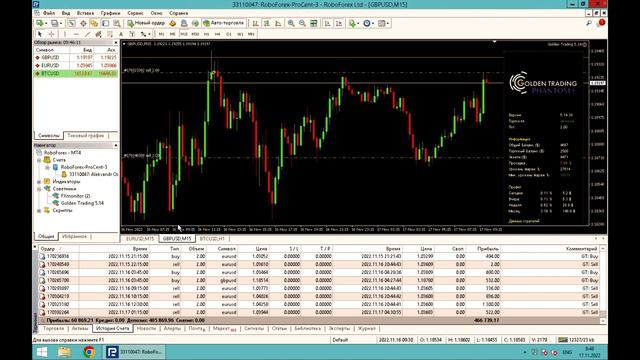Open the Справка menu
640x360 pixels.
[178, 13]
